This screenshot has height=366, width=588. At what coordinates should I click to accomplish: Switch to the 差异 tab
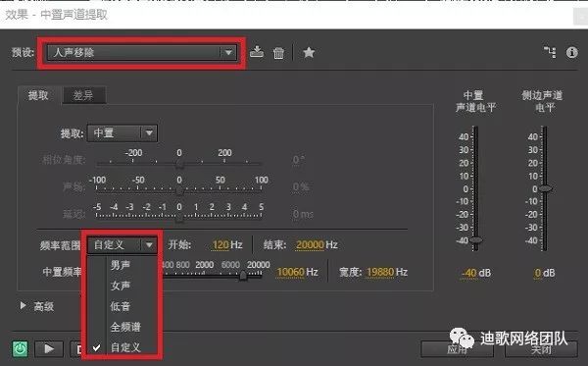(x=83, y=95)
